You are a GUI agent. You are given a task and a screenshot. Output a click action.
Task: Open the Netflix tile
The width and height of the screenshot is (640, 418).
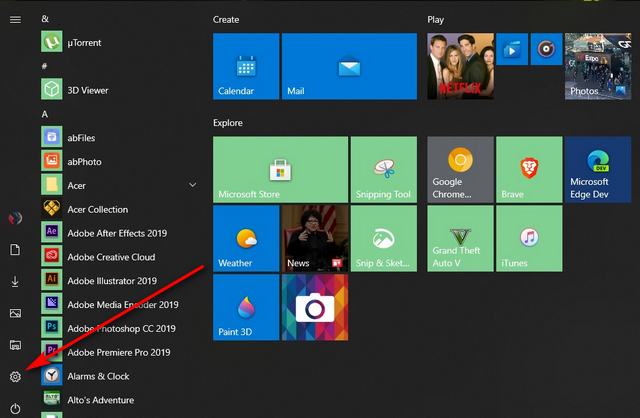[460, 66]
